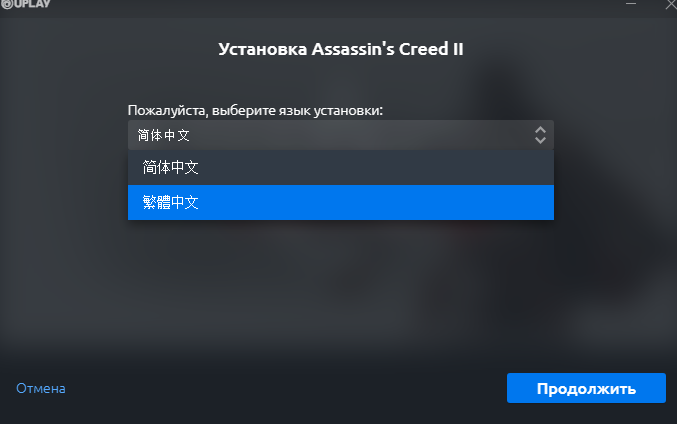
Task: Cancel installation via the Отмена link
Action: point(41,388)
